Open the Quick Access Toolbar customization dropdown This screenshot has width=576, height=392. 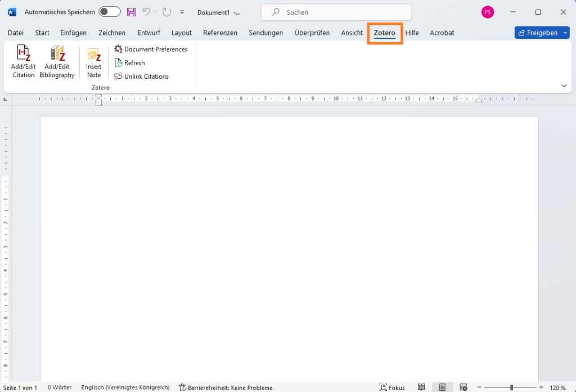(x=181, y=12)
